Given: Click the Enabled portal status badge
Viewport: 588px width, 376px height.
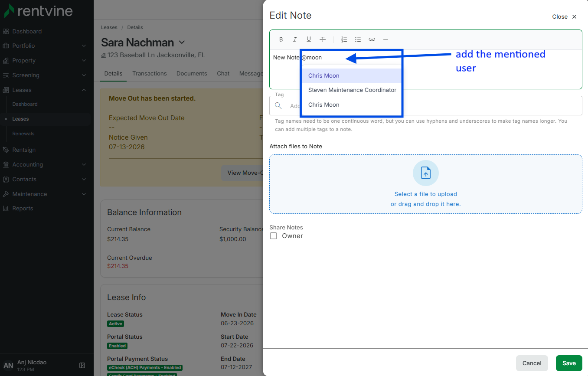Looking at the screenshot, I should coord(118,346).
